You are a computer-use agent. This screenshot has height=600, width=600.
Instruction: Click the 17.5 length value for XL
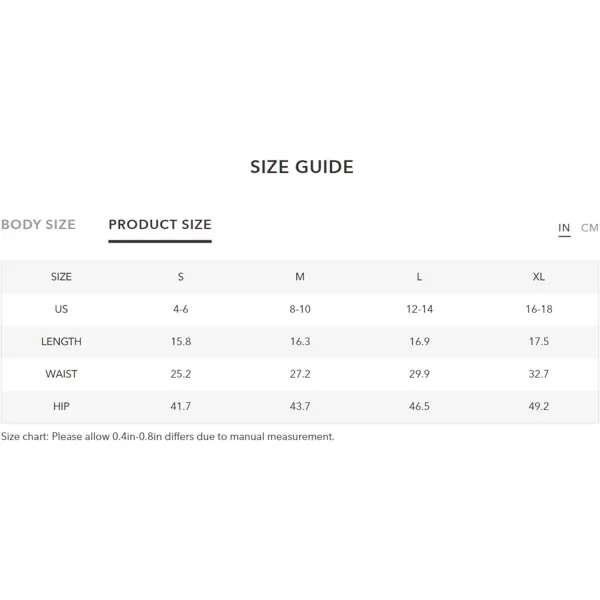(539, 341)
